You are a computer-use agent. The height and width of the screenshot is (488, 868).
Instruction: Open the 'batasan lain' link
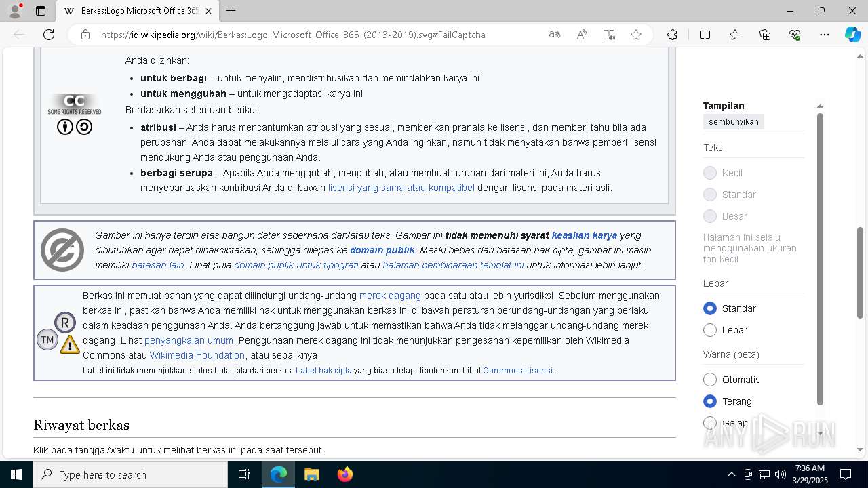pos(158,265)
